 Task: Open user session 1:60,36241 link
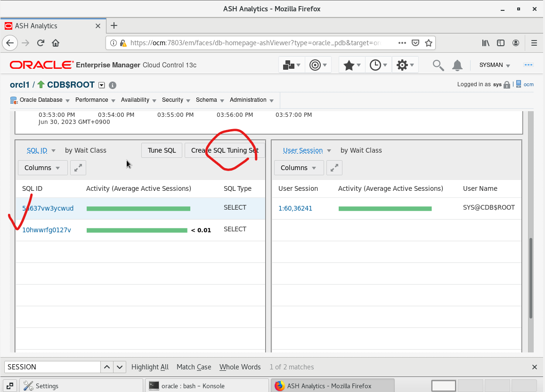click(x=295, y=209)
